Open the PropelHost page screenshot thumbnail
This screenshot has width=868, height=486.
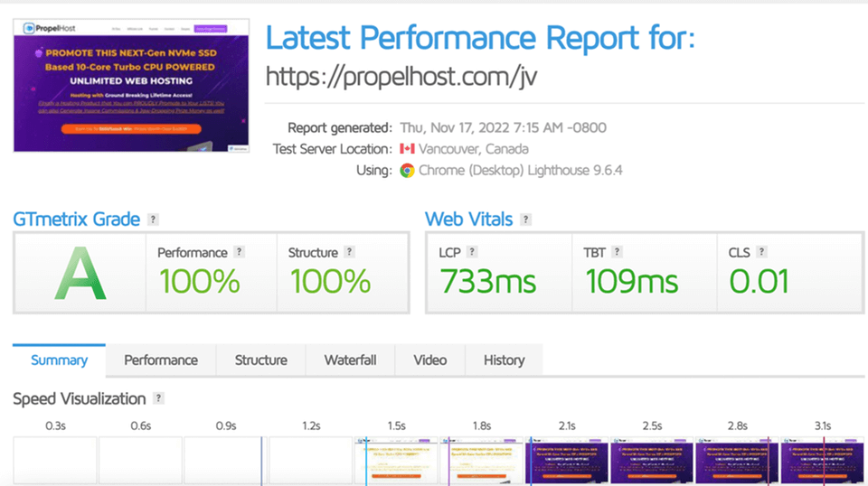click(131, 86)
